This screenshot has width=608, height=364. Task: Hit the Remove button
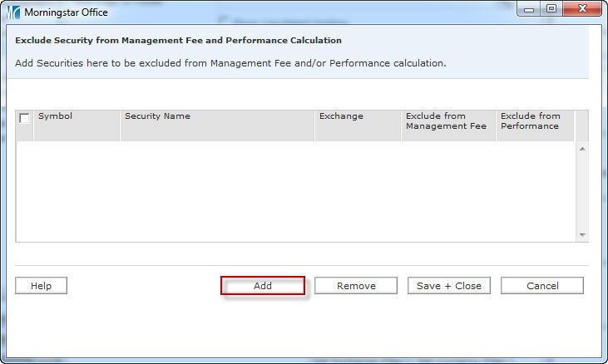pos(356,286)
